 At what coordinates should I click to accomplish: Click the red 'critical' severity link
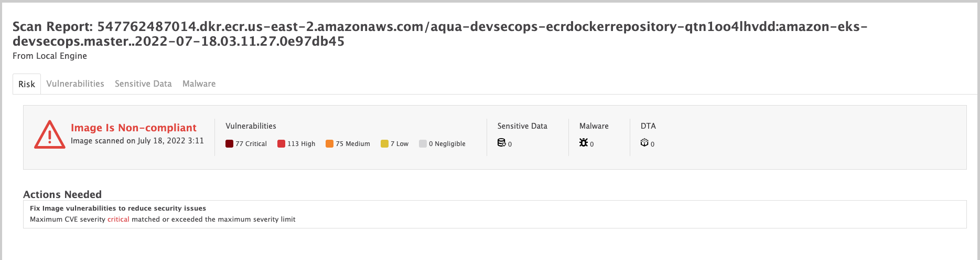point(119,219)
